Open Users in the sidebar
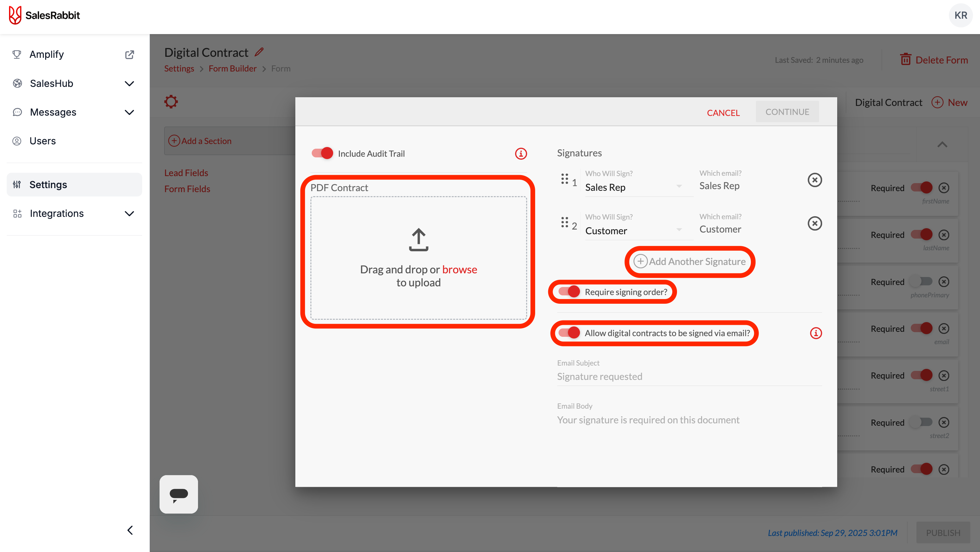The width and height of the screenshot is (980, 552). (42, 141)
